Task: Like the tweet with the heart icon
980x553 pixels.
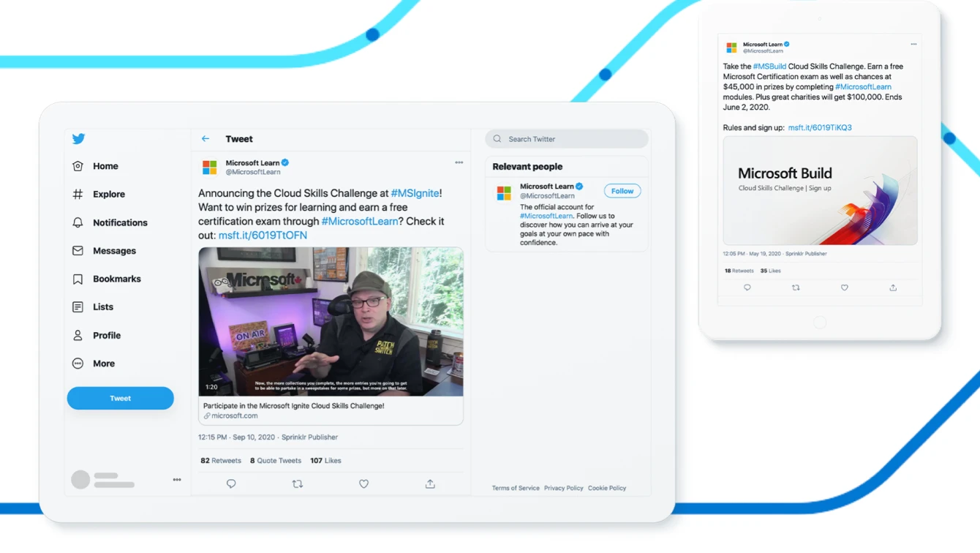Action: tap(363, 484)
